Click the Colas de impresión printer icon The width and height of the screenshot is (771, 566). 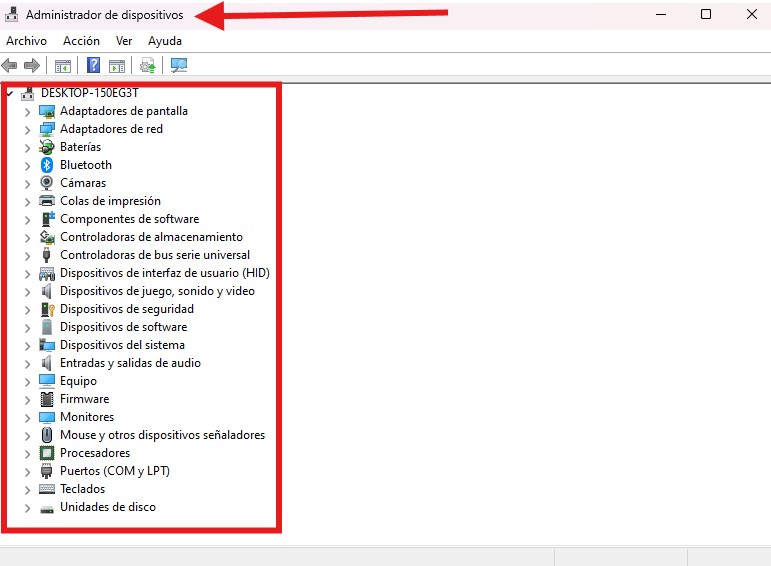point(47,201)
